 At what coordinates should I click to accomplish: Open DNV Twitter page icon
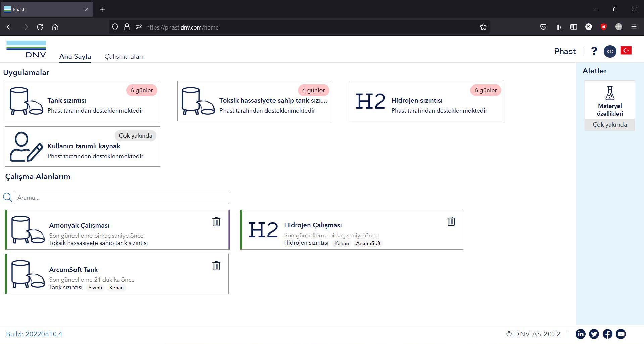[x=594, y=334]
